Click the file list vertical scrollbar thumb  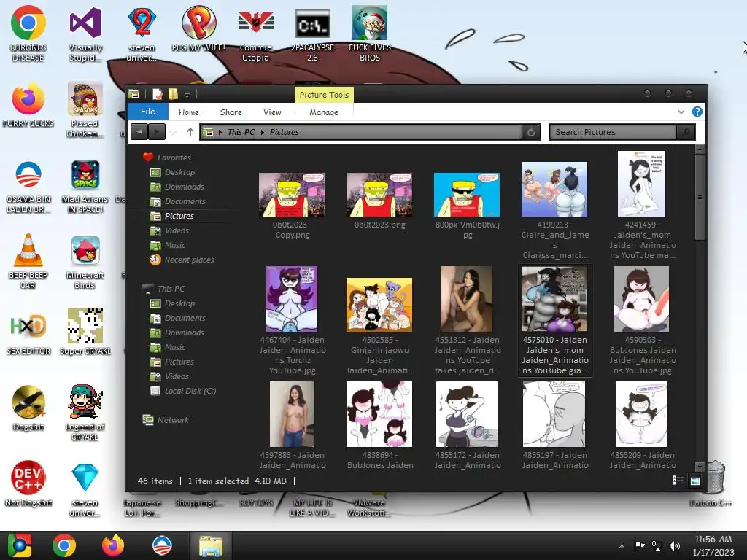point(700,197)
